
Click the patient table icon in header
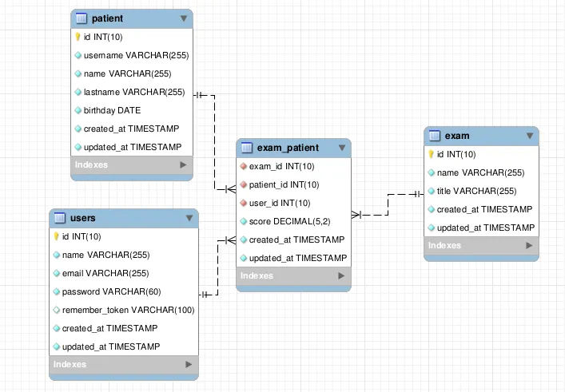coord(82,18)
